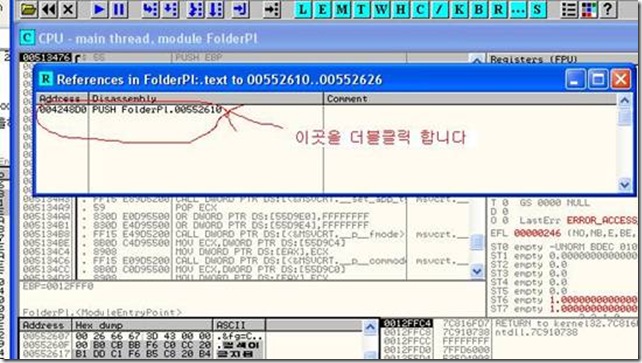The width and height of the screenshot is (642, 363).
Task: Show Patches with the slash button
Action: tap(439, 9)
